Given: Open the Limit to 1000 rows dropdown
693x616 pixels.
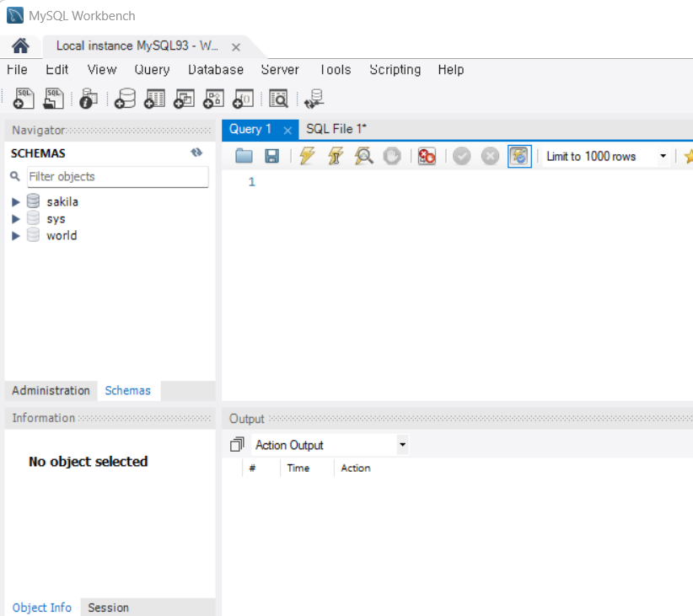Looking at the screenshot, I should tap(663, 156).
